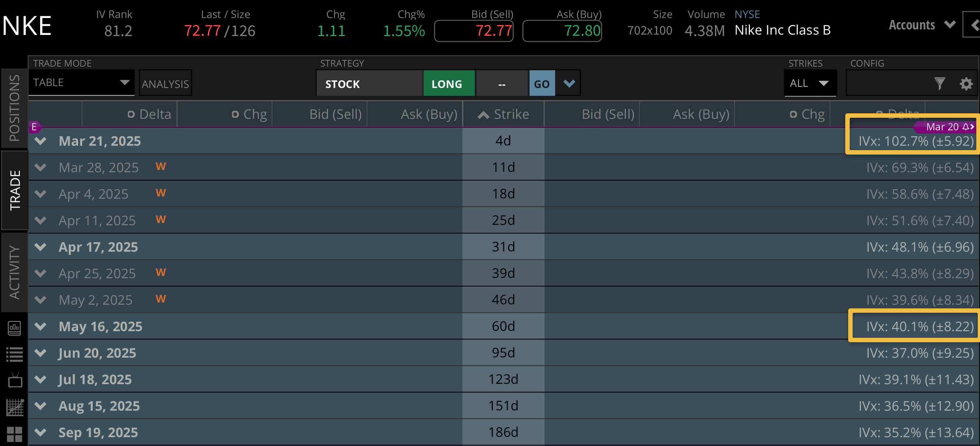Open the settings gear in CONFIG
This screenshot has height=446, width=980.
pos(966,84)
